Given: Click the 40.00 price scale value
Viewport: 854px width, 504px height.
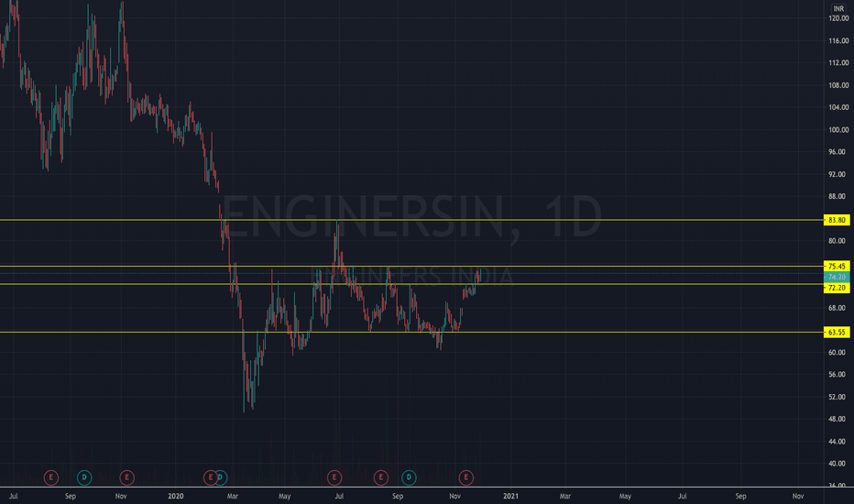Looking at the screenshot, I should pyautogui.click(x=838, y=464).
